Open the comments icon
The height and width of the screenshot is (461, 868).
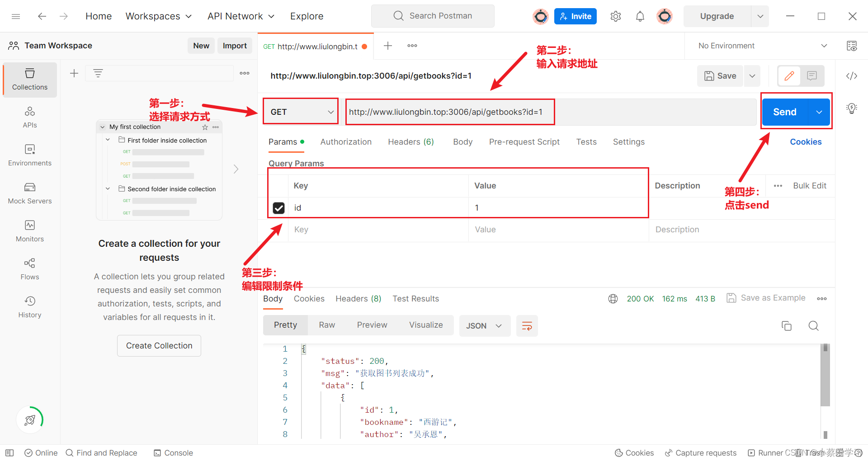pyautogui.click(x=812, y=76)
